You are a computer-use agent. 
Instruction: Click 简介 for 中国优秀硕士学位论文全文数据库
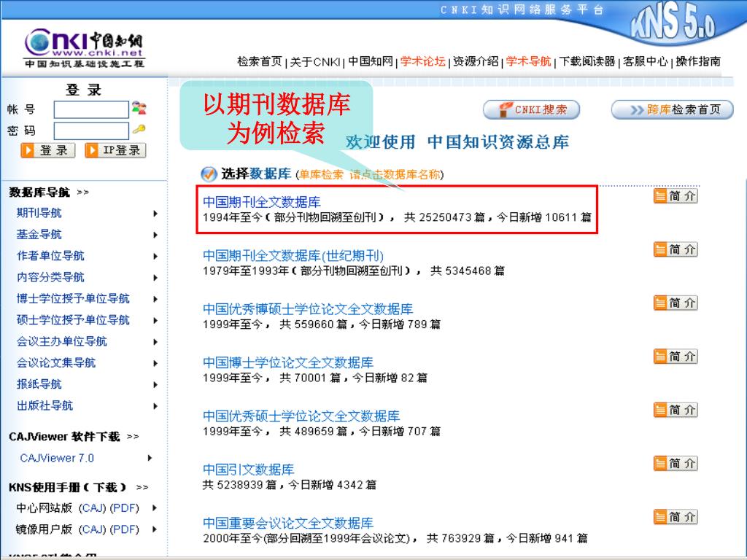[x=676, y=410]
